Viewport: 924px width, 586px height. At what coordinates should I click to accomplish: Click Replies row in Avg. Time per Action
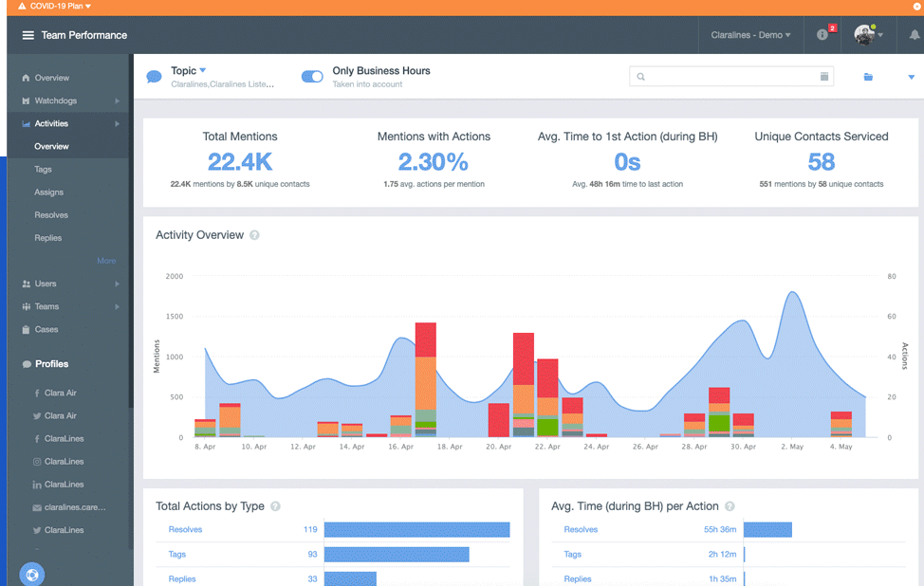(x=729, y=579)
